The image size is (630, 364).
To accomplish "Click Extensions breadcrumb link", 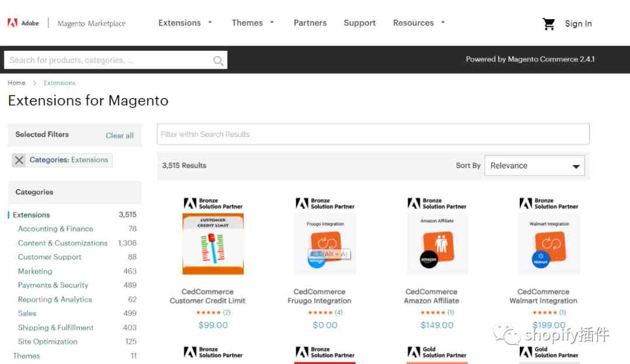I will [x=60, y=83].
